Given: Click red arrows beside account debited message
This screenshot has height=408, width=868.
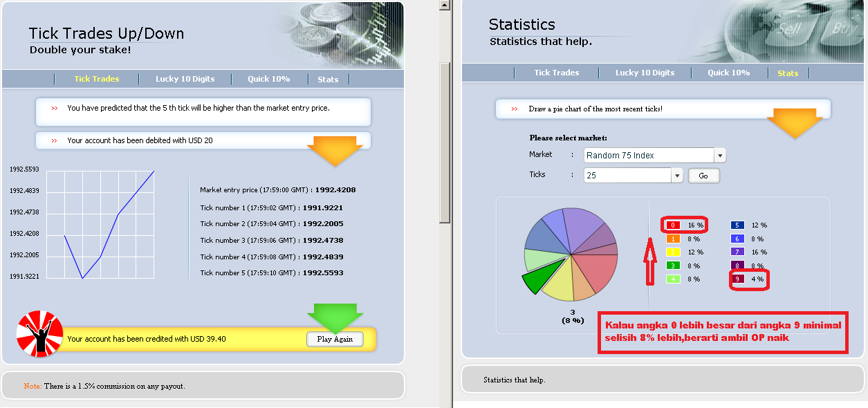Looking at the screenshot, I should (55, 141).
